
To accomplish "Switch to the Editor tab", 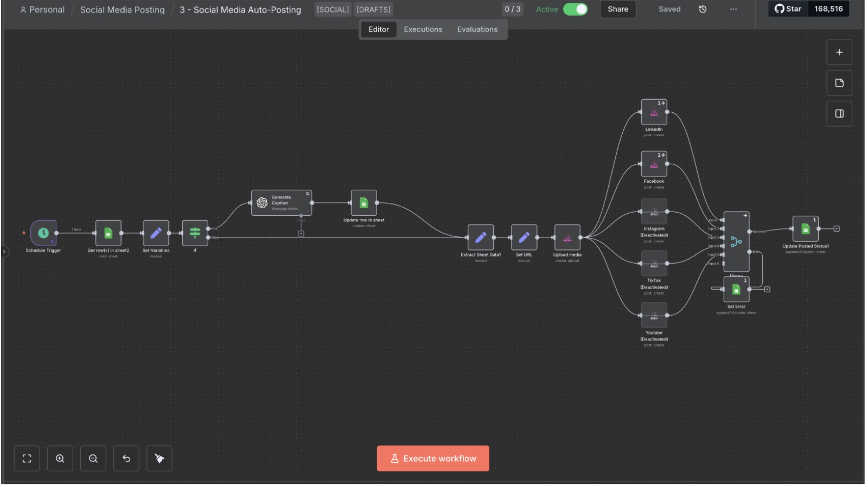I will pyautogui.click(x=379, y=29).
